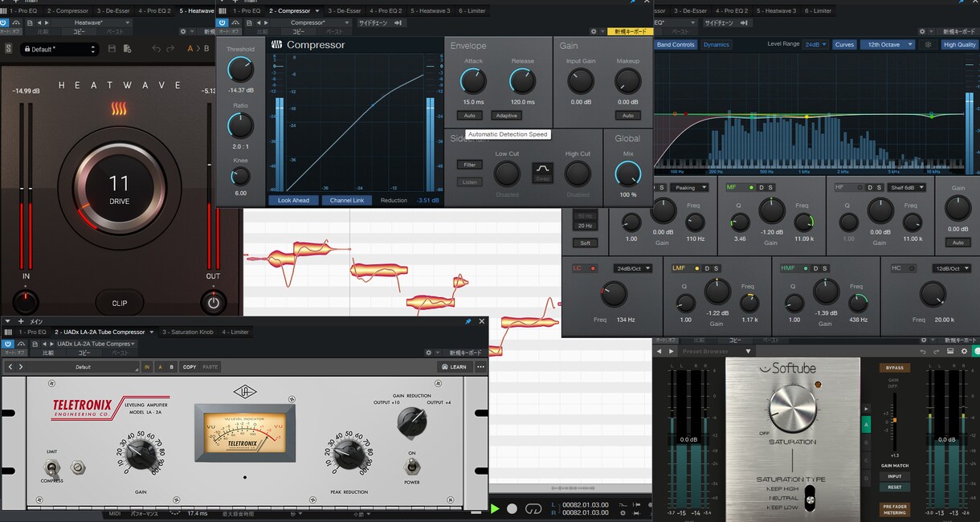Click the PreSonus logo beside Compressor title
Screen dimensions: 980x522
[x=276, y=45]
